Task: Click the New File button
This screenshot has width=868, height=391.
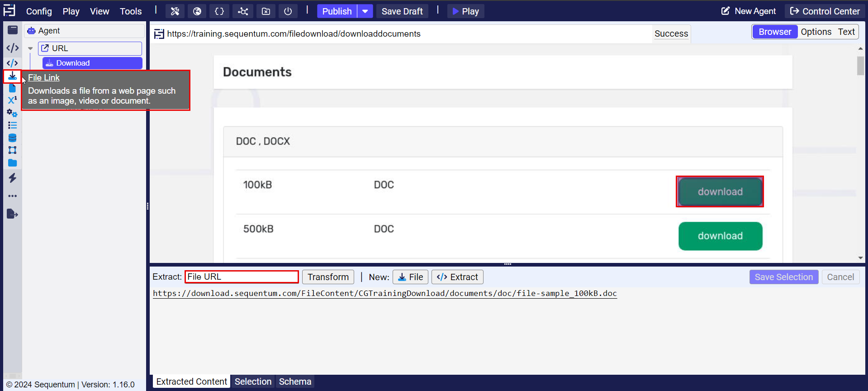Action: pyautogui.click(x=410, y=277)
